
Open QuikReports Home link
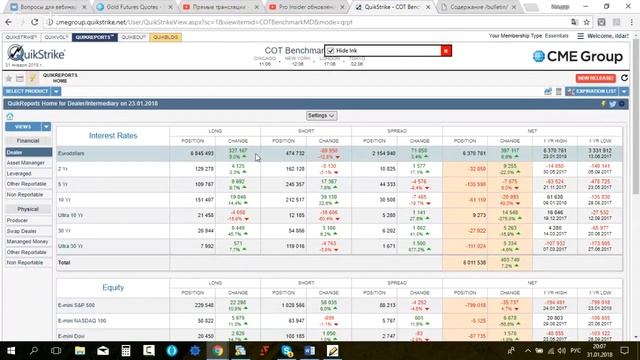click(x=60, y=78)
